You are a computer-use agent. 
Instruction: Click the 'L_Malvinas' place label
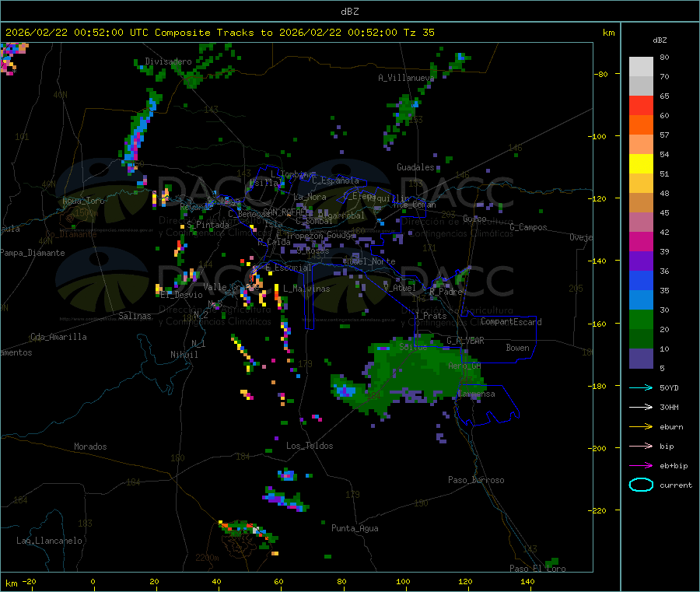306,289
